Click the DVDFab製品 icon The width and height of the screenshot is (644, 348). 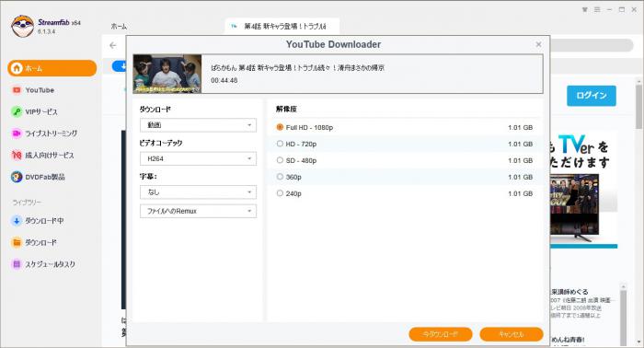(x=17, y=177)
